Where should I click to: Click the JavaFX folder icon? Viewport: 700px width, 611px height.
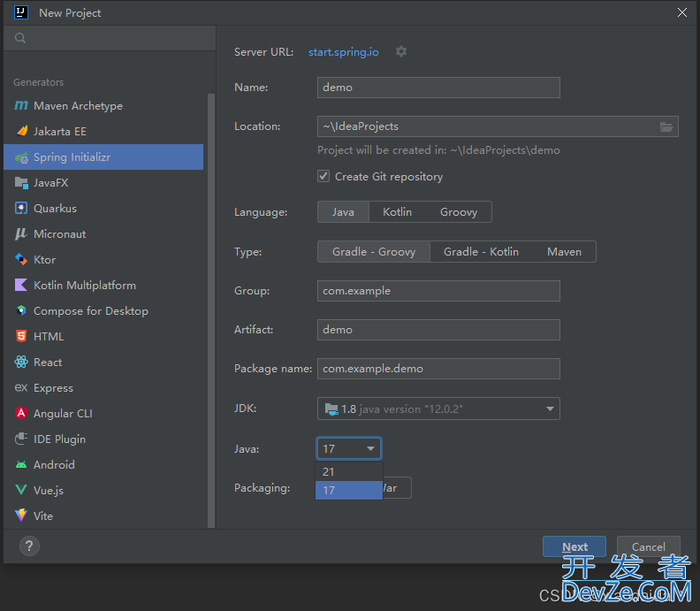[21, 183]
